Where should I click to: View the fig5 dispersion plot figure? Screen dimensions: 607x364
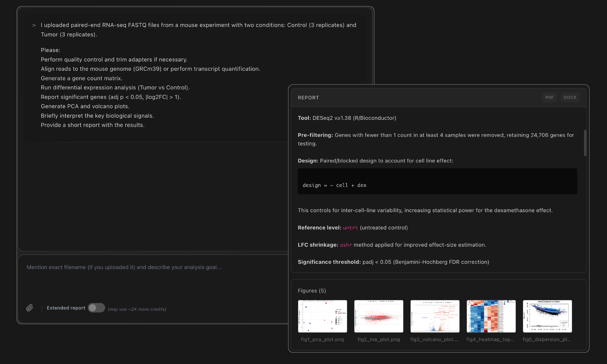point(547,316)
